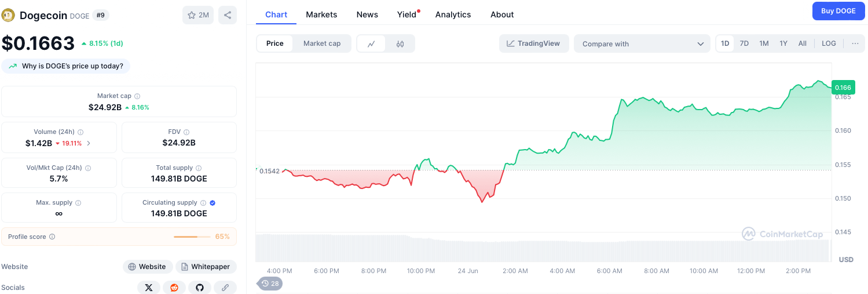Open the Analytics tab

click(x=453, y=14)
